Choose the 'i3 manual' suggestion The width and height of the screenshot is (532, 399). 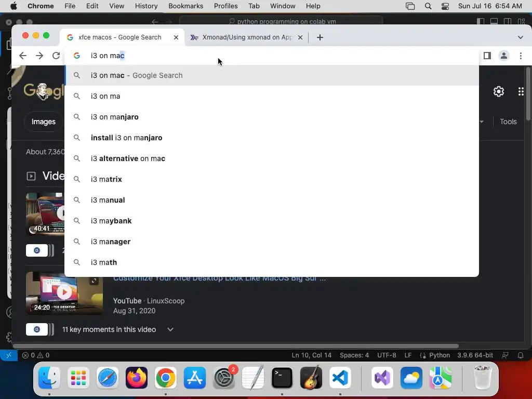tap(271, 200)
